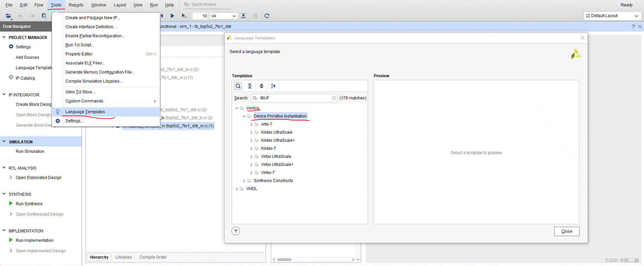
Task: Open the Default Layout dropdown
Action: tap(612, 16)
